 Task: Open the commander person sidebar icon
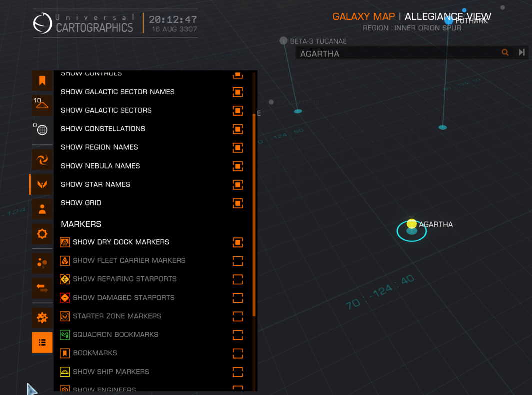pyautogui.click(x=42, y=209)
